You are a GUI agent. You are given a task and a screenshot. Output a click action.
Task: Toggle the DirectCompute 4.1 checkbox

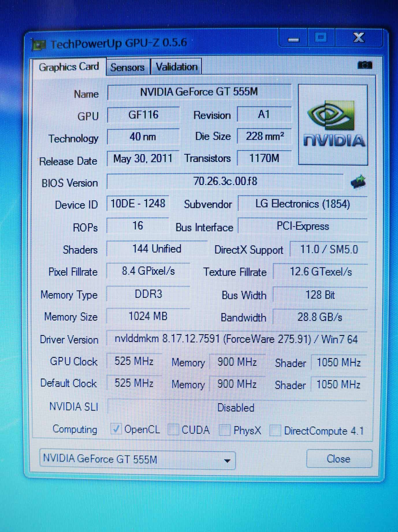pos(275,431)
